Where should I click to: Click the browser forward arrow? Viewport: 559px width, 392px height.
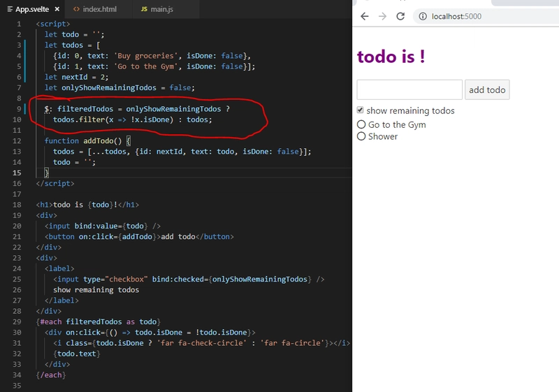[x=382, y=16]
